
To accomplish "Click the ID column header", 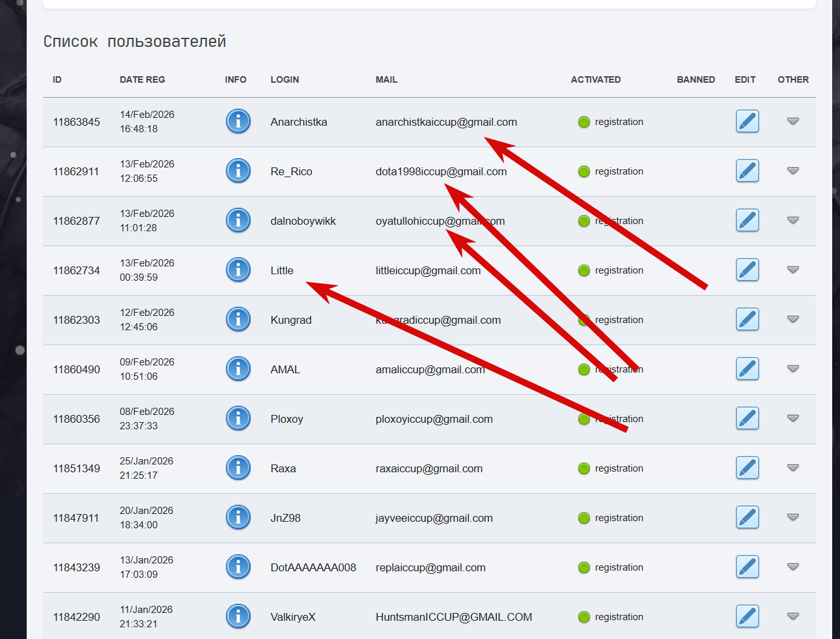I will (x=57, y=79).
